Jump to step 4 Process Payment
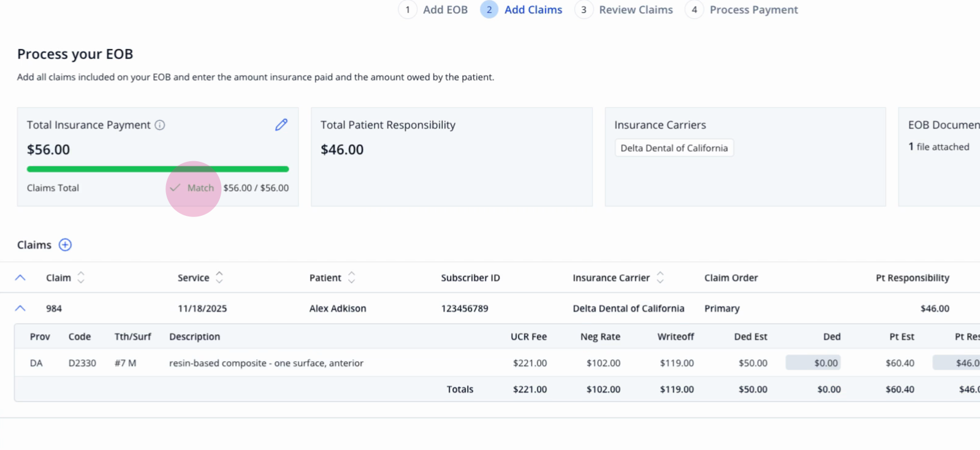The height and width of the screenshot is (450, 980). click(x=742, y=10)
